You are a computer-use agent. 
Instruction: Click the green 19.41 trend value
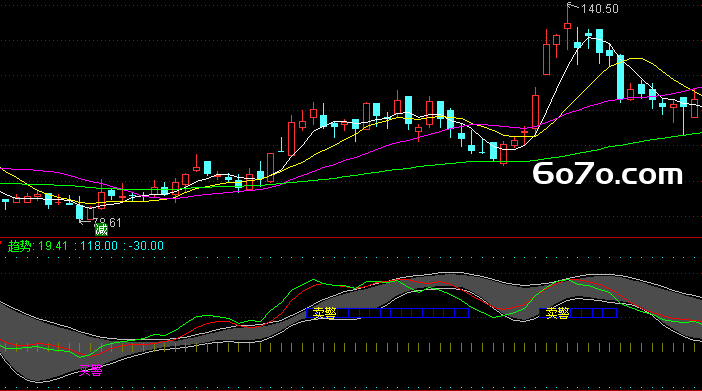coord(53,246)
